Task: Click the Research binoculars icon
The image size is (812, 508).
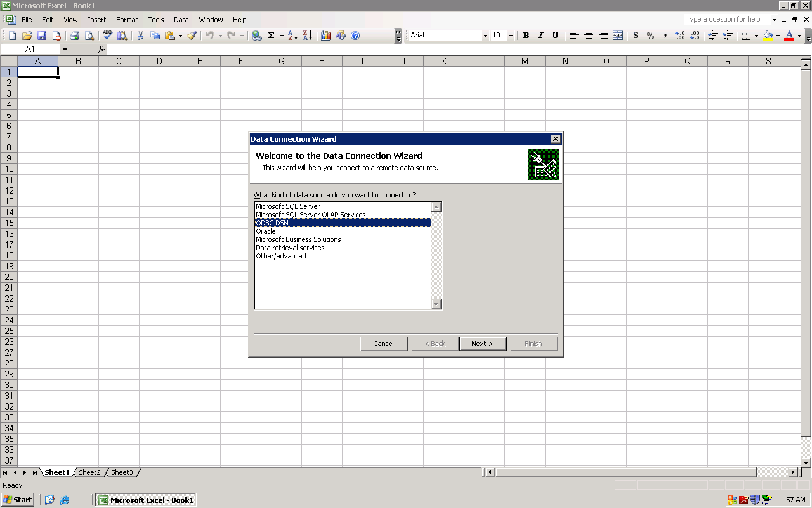Action: (122, 36)
